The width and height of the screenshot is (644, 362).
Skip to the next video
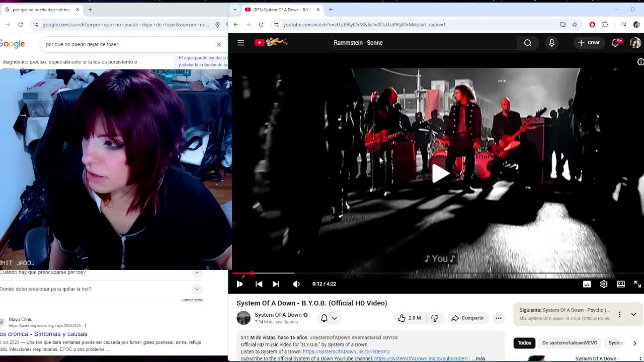pyautogui.click(x=276, y=284)
